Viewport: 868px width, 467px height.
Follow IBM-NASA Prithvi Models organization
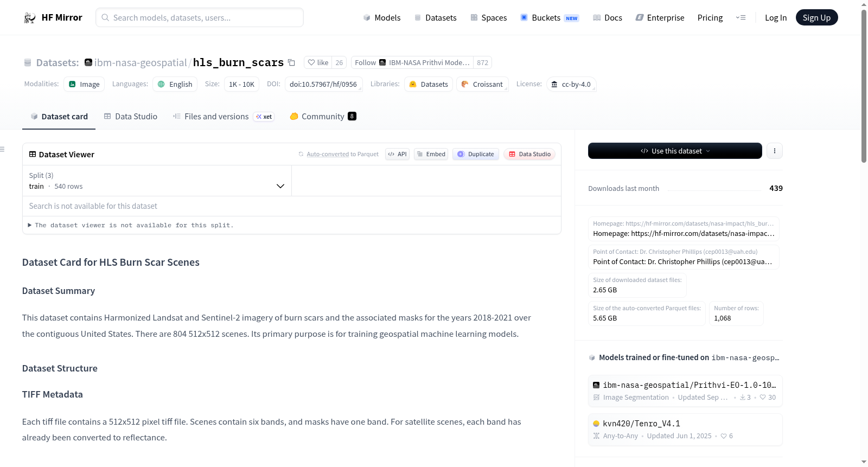[412, 62]
